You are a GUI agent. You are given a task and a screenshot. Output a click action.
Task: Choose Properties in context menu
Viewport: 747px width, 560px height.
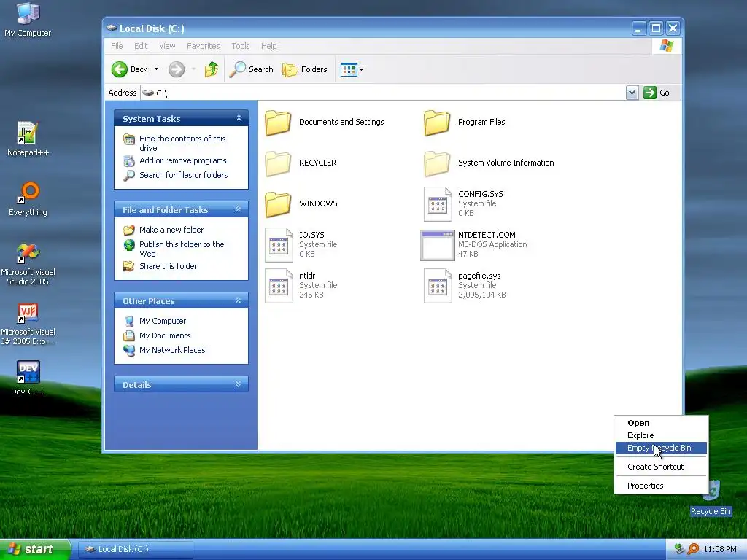click(661, 486)
